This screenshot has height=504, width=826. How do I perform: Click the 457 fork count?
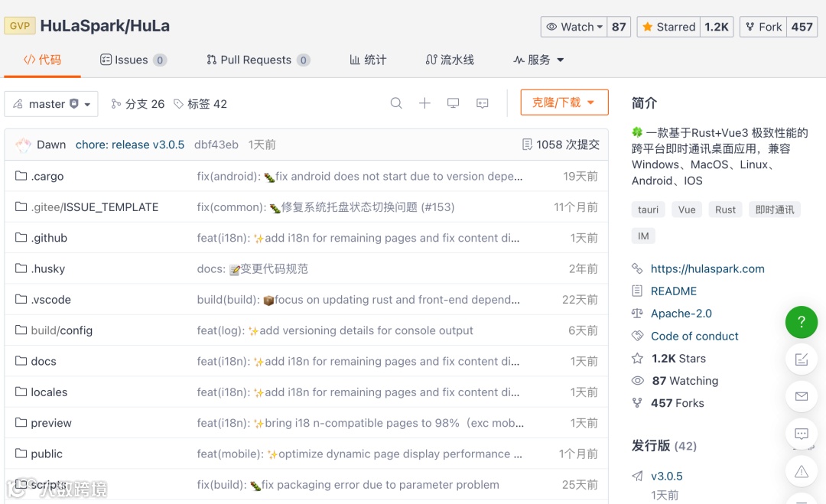point(802,27)
